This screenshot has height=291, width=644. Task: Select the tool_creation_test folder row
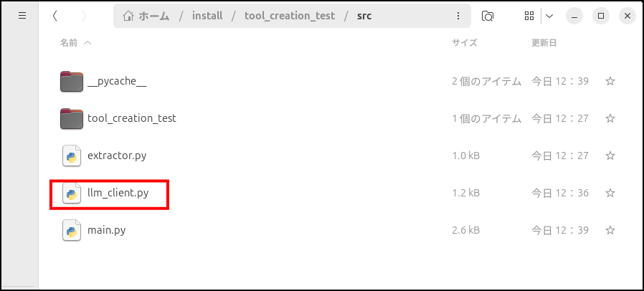[x=321, y=118]
